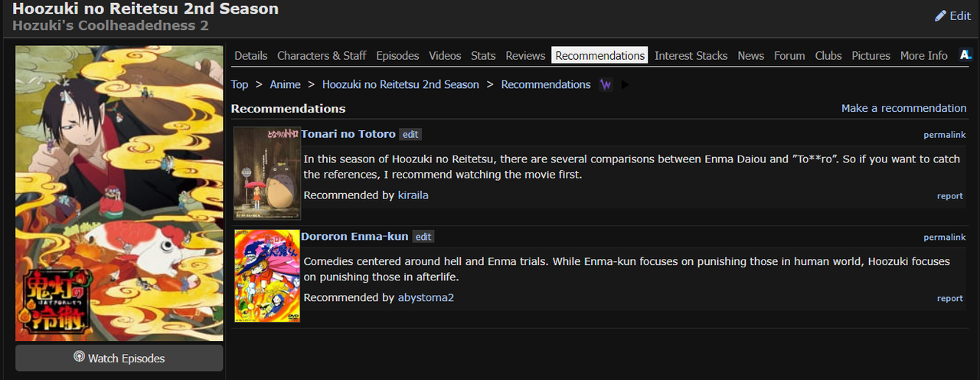Go to the News tab
Viewport: 980px width, 380px height.
(x=750, y=55)
